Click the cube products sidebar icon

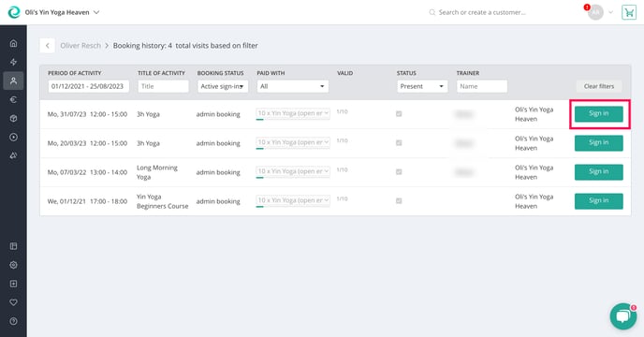13,118
